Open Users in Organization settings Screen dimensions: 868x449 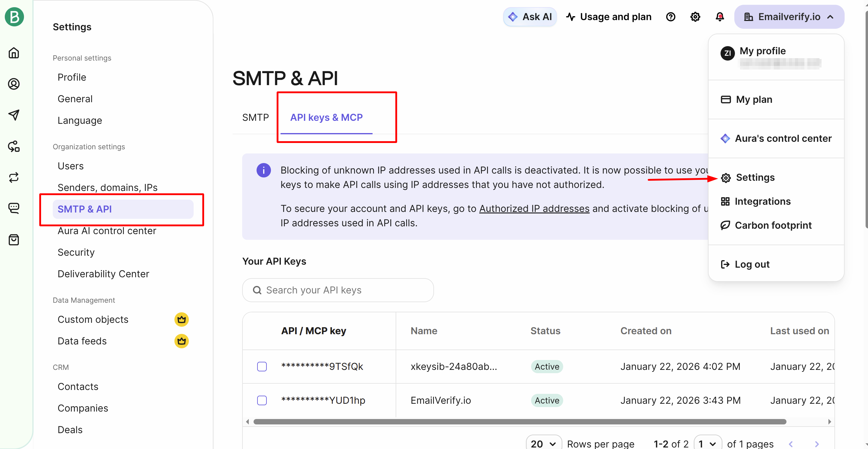70,166
